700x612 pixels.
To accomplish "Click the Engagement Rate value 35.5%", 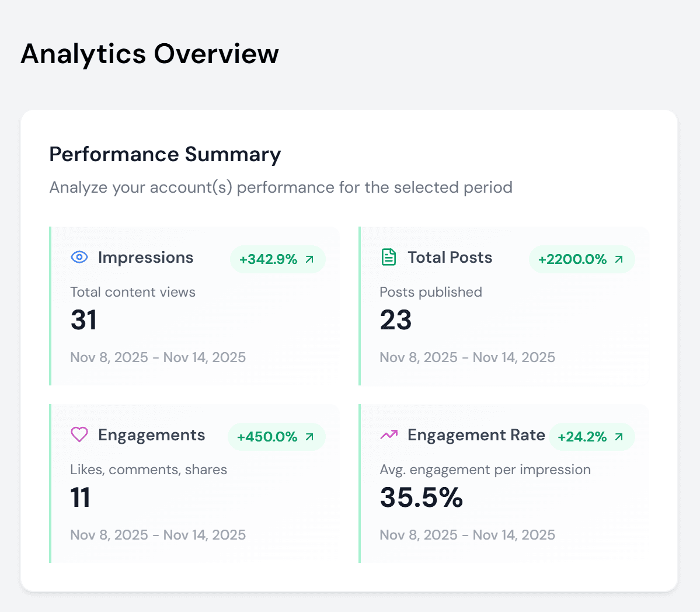I will pyautogui.click(x=421, y=498).
